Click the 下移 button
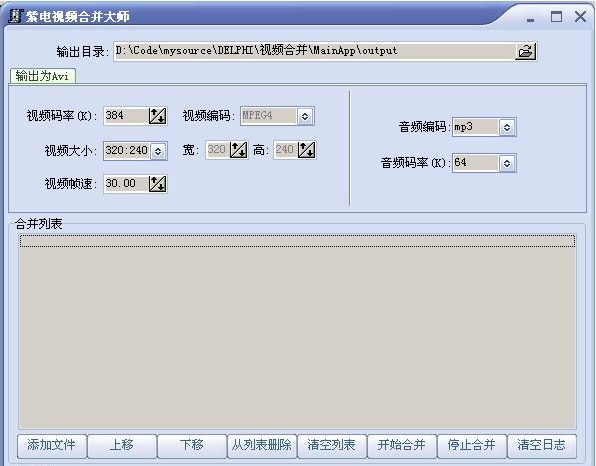The width and height of the screenshot is (596, 466). coord(192,445)
